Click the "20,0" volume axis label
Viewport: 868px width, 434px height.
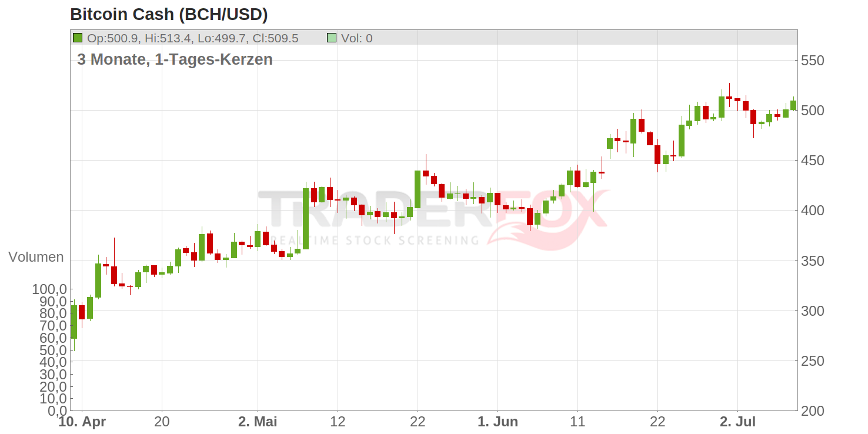point(52,387)
